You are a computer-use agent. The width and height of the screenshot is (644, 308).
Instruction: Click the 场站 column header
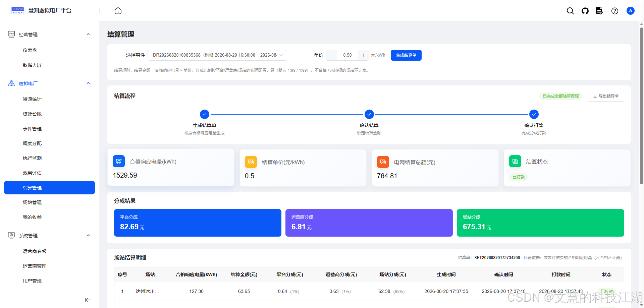point(150,274)
